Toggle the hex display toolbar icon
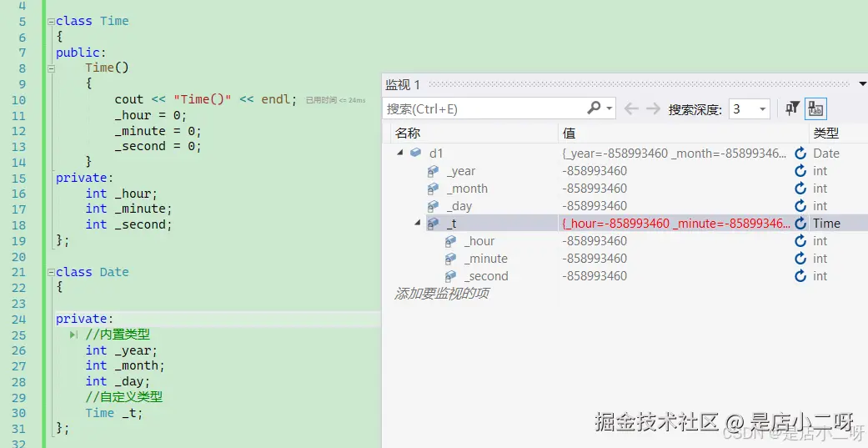Viewport: 868px width, 448px height. point(815,108)
